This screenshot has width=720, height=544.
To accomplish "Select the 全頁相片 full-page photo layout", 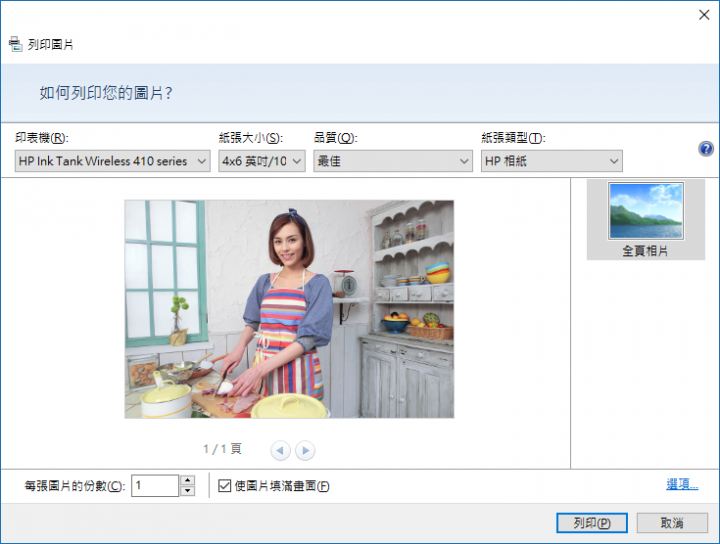I will [646, 219].
